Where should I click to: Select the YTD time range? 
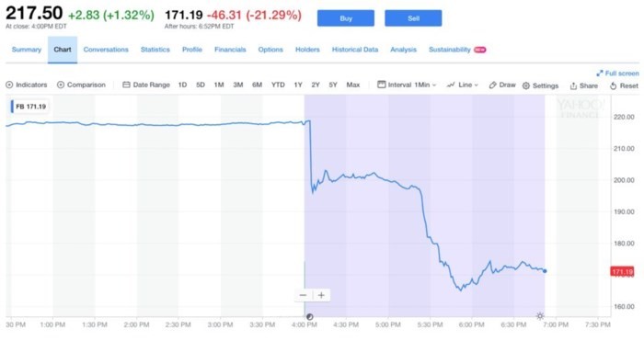[278, 85]
